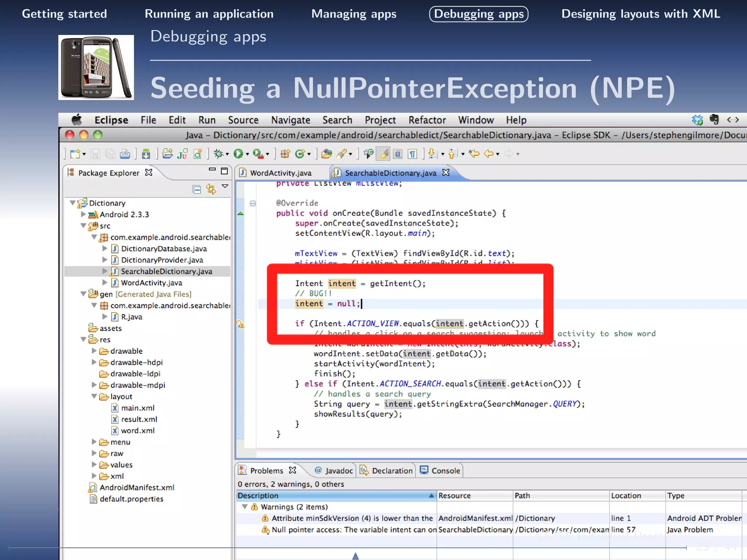Click the Back navigation arrow icon
The width and height of the screenshot is (747, 560).
pos(489,154)
